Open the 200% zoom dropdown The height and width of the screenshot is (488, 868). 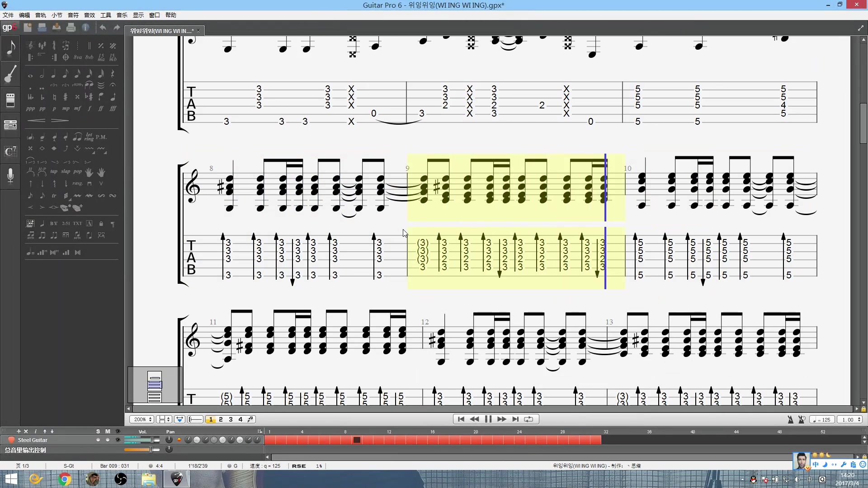click(x=142, y=419)
